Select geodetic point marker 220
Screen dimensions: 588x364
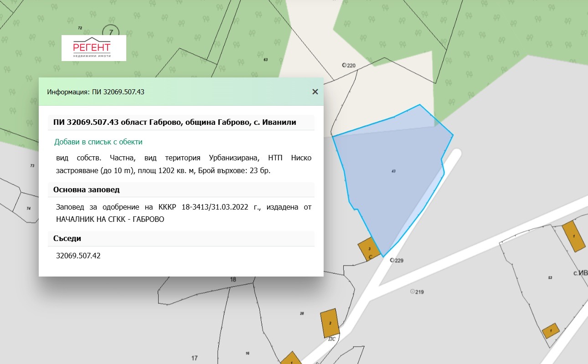point(346,65)
